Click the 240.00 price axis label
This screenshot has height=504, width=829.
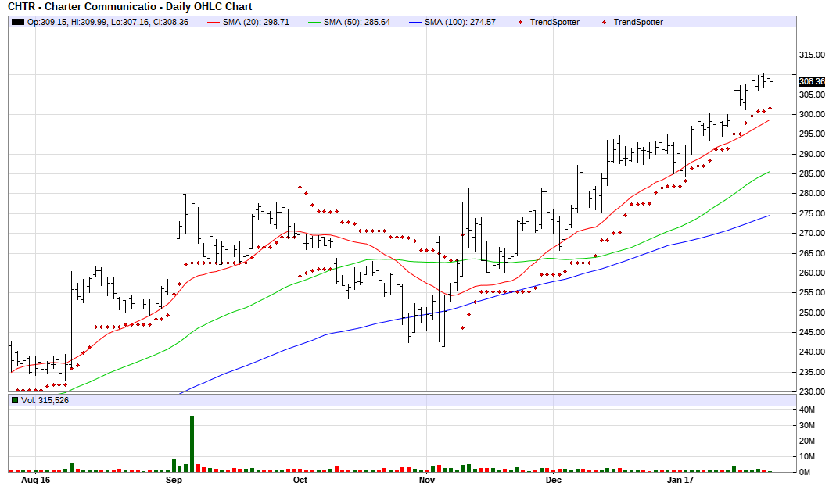point(812,352)
